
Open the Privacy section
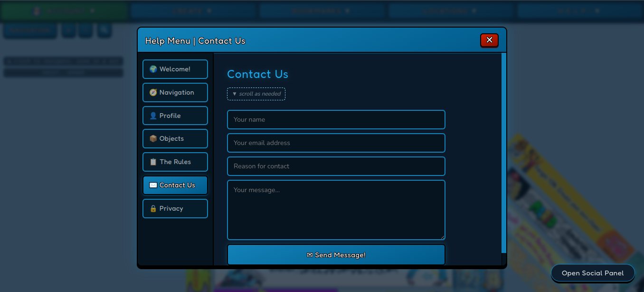[x=175, y=209]
